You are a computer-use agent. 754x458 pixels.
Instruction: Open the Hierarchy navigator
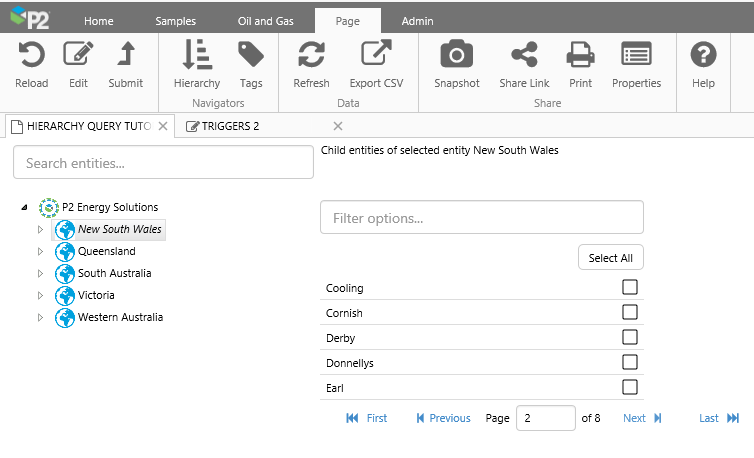[196, 56]
